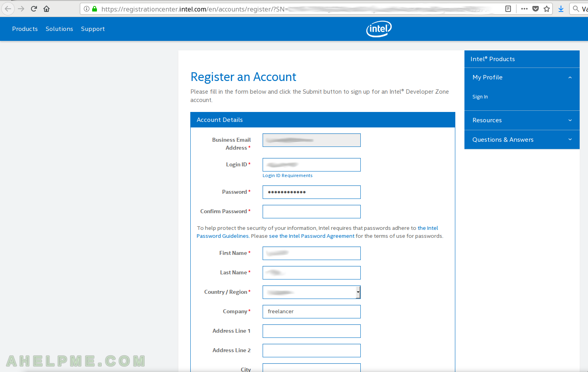Reload the page with the refresh icon
588x372 pixels.
click(x=34, y=9)
